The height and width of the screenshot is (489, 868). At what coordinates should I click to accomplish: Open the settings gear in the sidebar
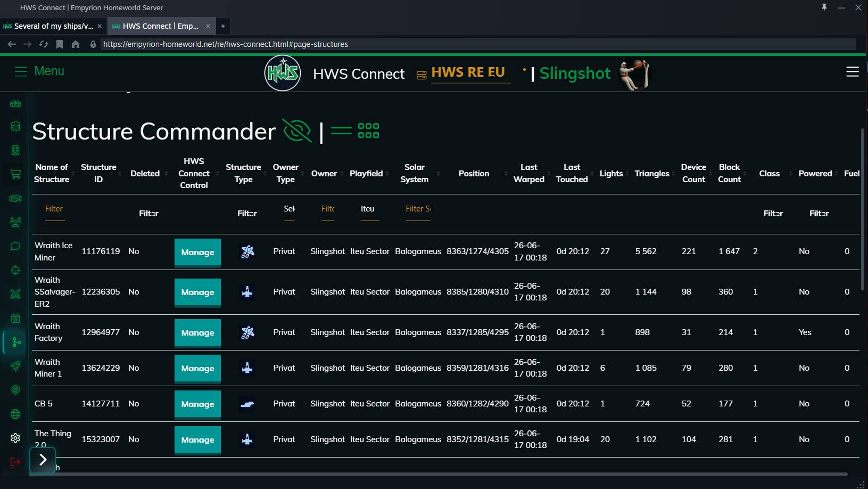pyautogui.click(x=15, y=438)
